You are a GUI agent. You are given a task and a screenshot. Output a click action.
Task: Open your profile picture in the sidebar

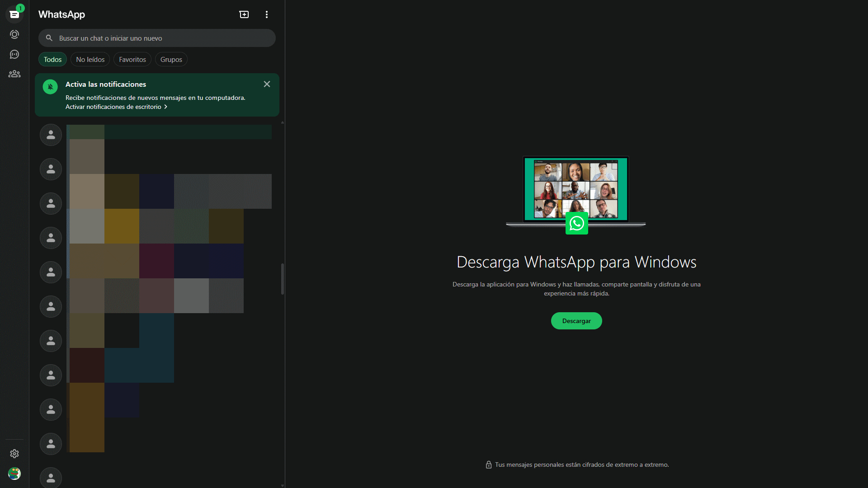pyautogui.click(x=14, y=474)
